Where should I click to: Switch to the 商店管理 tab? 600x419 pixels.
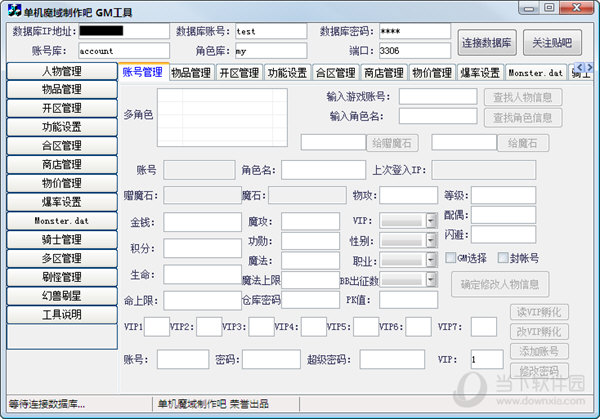(x=384, y=73)
